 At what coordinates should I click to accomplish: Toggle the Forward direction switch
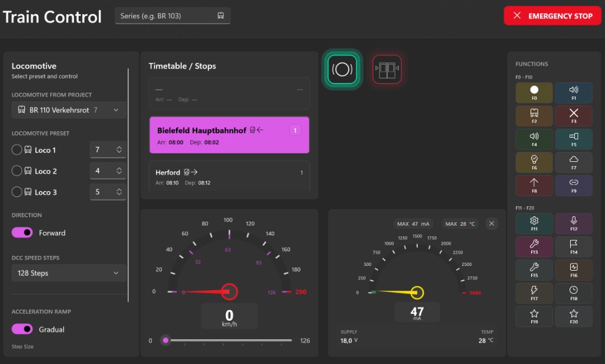[22, 232]
